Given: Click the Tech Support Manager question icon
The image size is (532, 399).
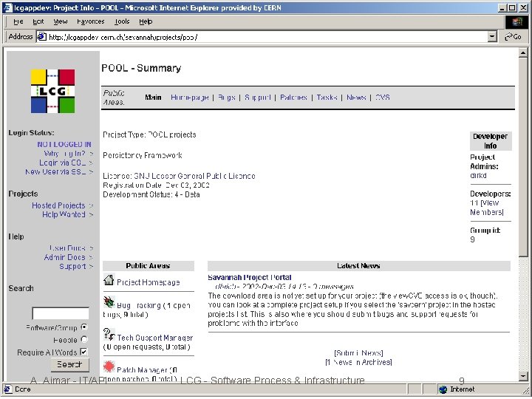Looking at the screenshot, I should point(109,334).
